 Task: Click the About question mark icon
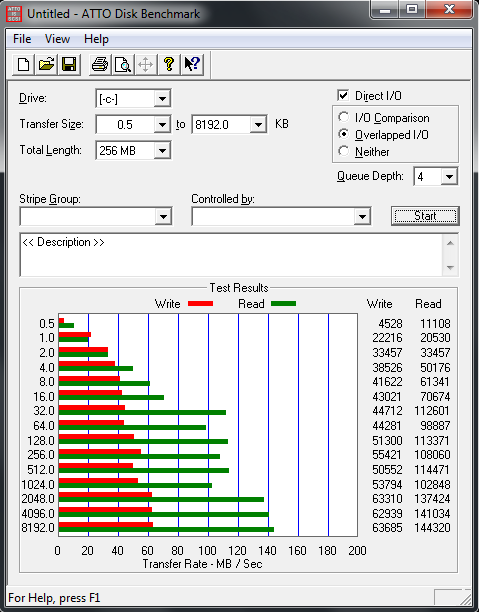[169, 64]
